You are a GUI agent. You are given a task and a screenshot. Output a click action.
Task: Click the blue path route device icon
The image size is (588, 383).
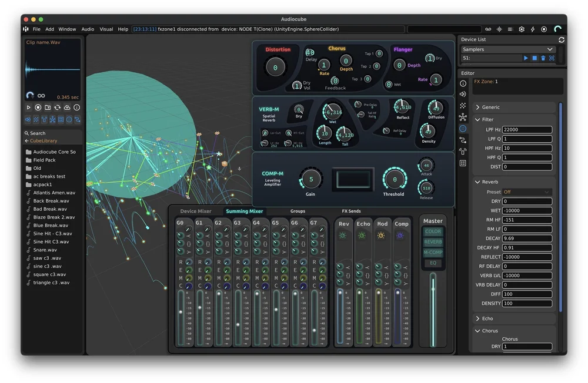tap(77, 120)
